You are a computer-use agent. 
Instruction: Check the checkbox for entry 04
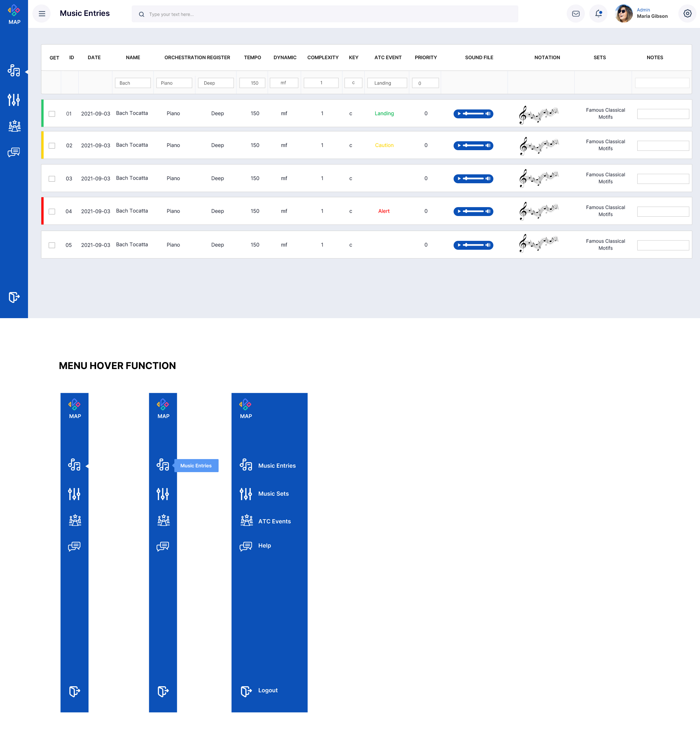pyautogui.click(x=52, y=211)
